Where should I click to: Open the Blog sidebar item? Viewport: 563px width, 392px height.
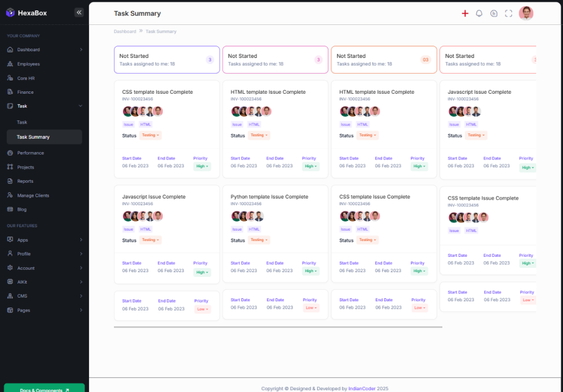(x=22, y=209)
